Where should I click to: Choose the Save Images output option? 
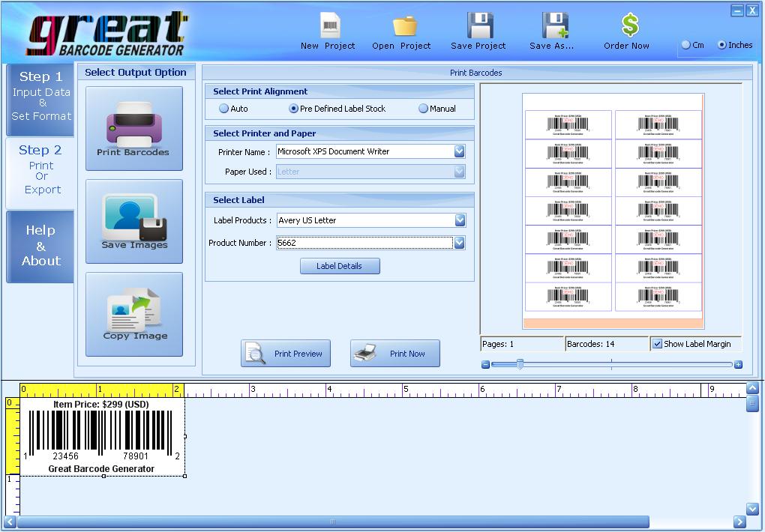pyautogui.click(x=134, y=221)
